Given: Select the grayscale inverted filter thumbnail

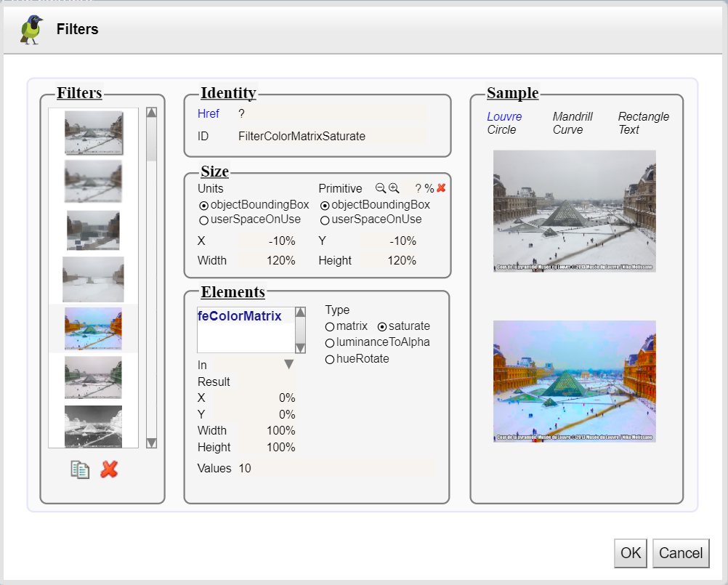Looking at the screenshot, I should [x=93, y=427].
